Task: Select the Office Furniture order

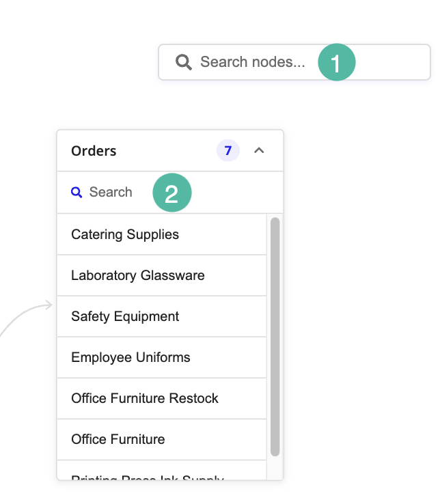Action: tap(162, 439)
